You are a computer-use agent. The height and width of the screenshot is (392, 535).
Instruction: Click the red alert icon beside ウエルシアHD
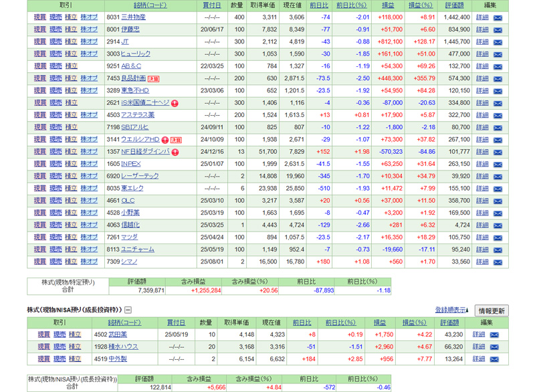pyautogui.click(x=164, y=140)
